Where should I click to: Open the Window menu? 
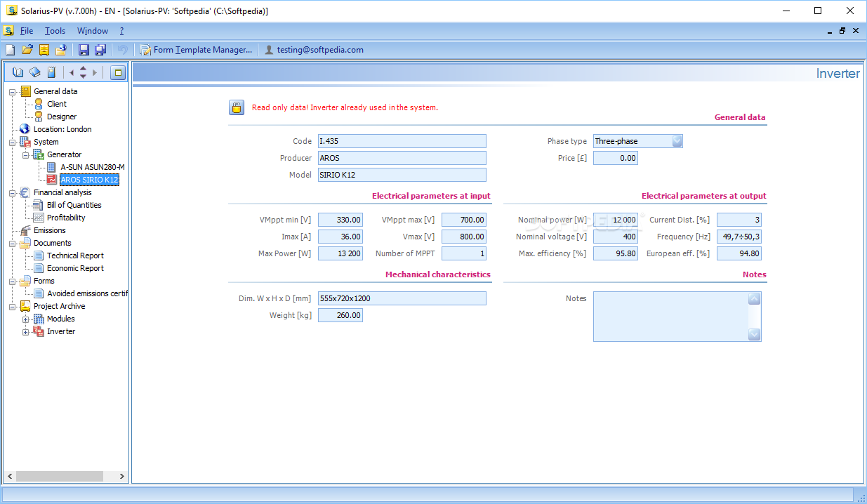(x=93, y=31)
